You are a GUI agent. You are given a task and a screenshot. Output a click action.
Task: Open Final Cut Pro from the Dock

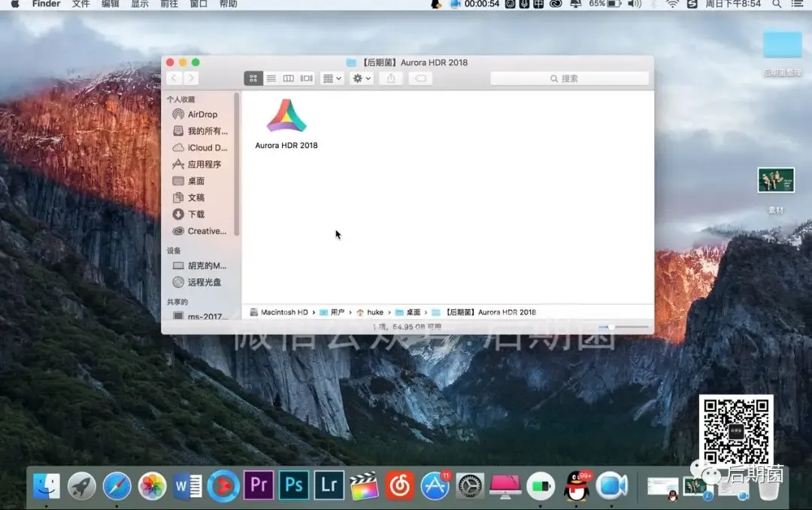pos(365,486)
